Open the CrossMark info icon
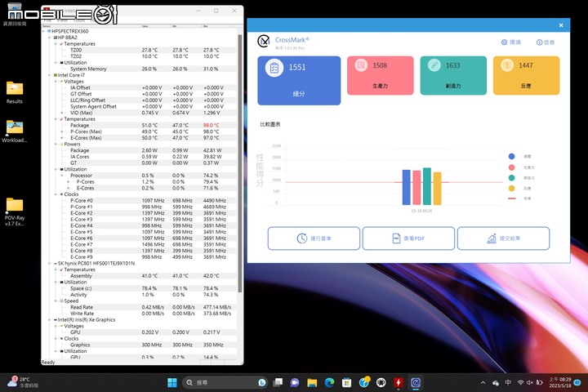 pyautogui.click(x=539, y=42)
